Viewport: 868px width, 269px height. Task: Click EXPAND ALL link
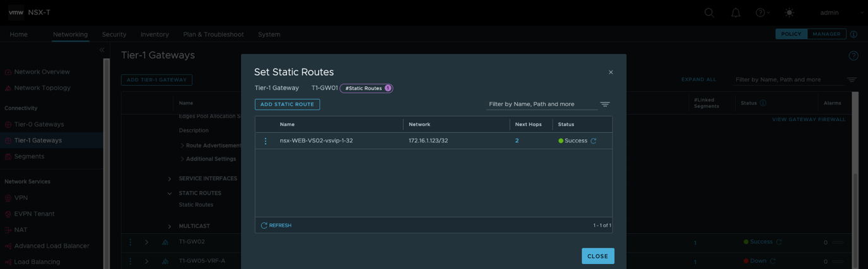699,80
